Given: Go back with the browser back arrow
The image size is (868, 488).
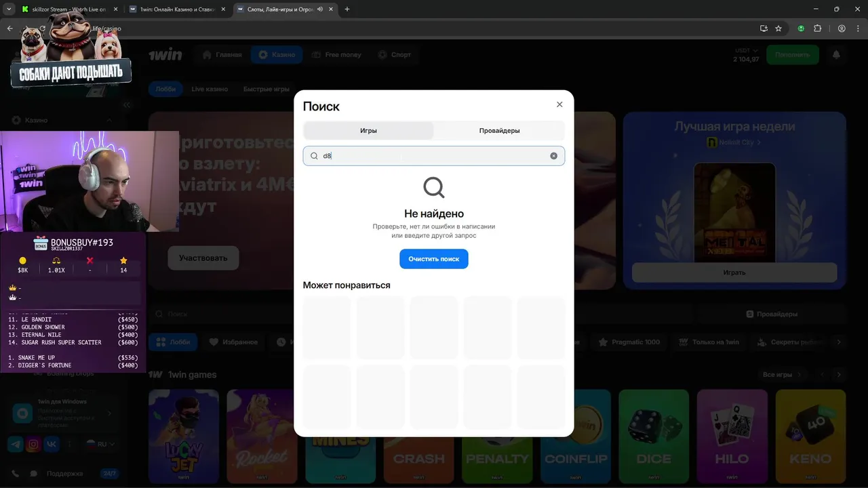Looking at the screenshot, I should point(9,28).
